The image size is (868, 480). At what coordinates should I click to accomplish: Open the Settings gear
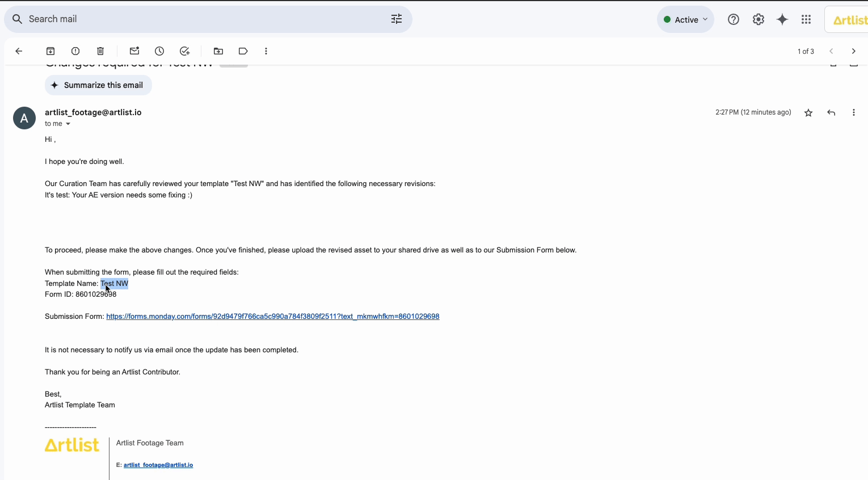point(759,19)
